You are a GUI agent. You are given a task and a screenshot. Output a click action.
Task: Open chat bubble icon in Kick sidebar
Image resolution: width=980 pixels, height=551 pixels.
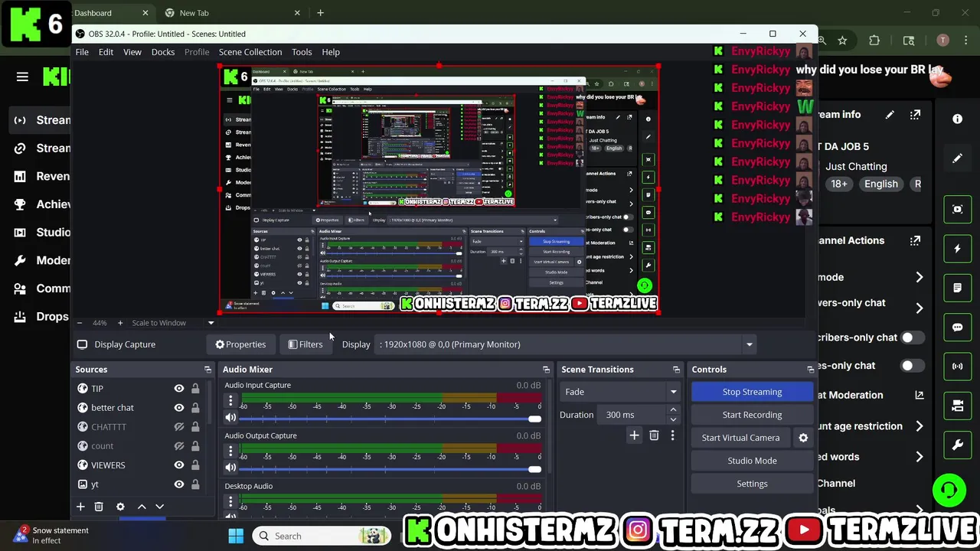(957, 327)
